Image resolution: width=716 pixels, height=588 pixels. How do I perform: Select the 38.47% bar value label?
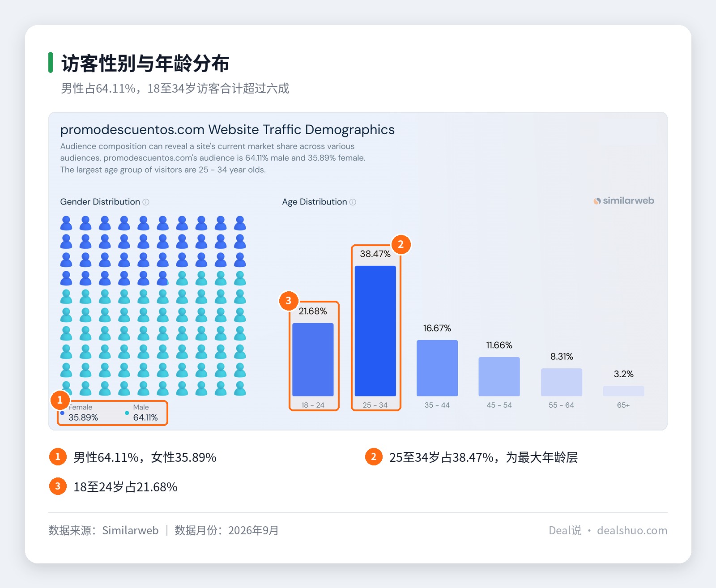point(375,254)
